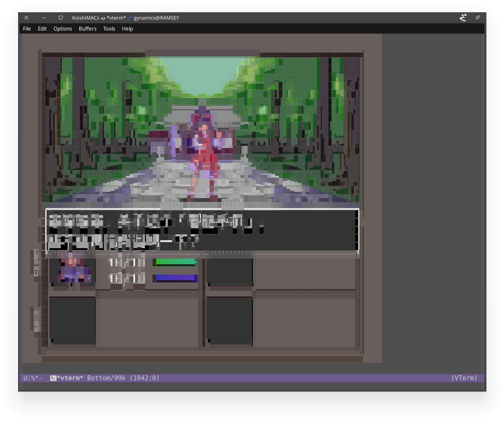Click the Emacs logo icon in title bar
This screenshot has width=504, height=421.
pos(463,18)
